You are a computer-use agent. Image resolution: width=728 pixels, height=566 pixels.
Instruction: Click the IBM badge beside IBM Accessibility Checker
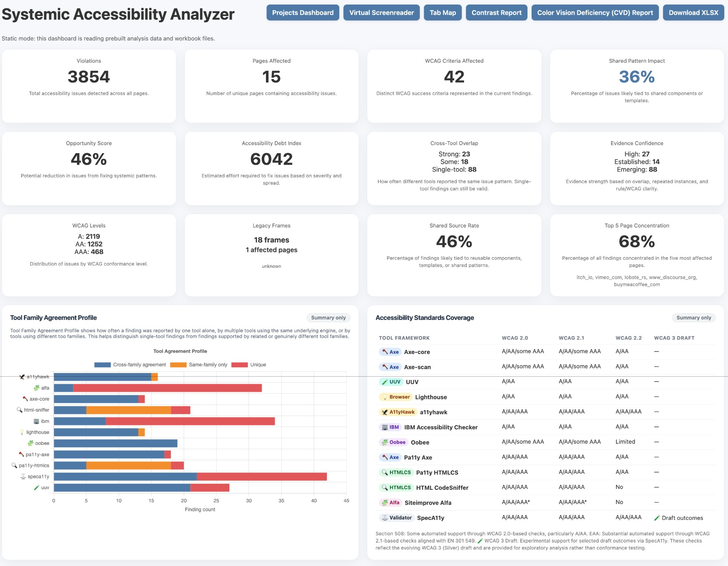390,427
